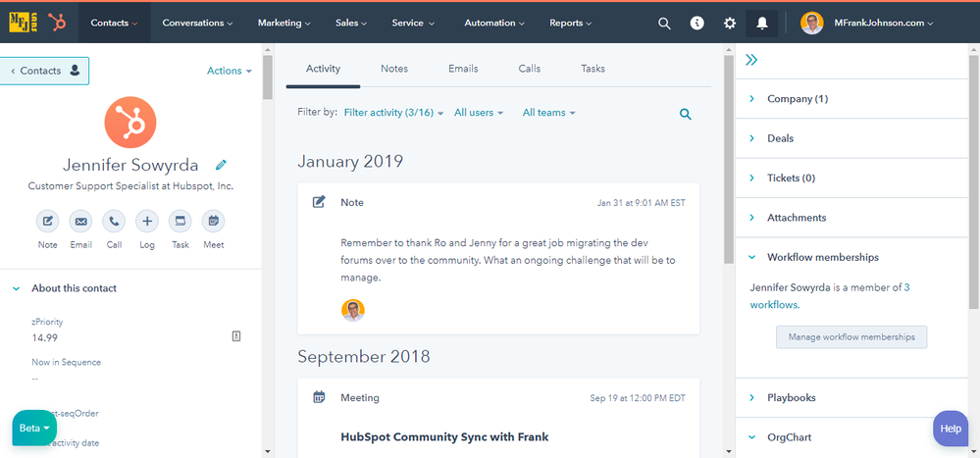The image size is (980, 458).
Task: Switch to the Activity tab
Action: [323, 69]
